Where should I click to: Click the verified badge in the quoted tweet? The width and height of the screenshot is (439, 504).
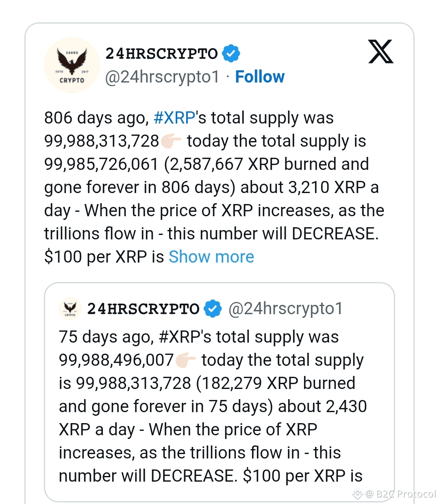coord(212,308)
